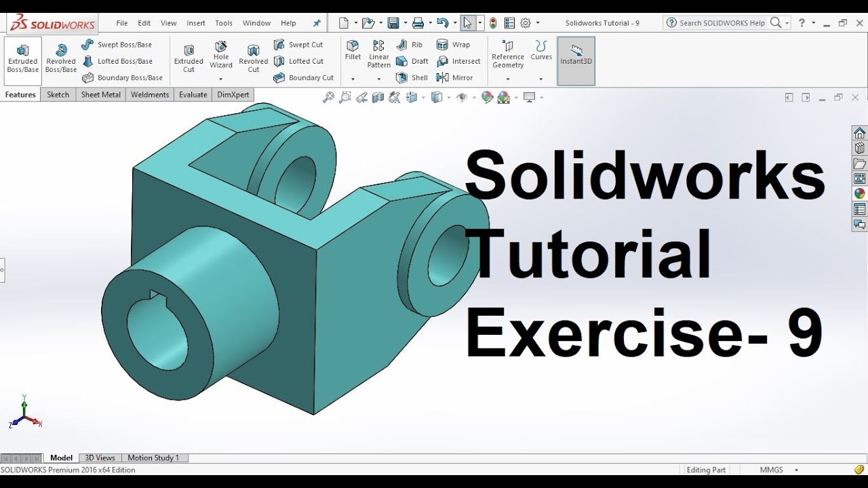Expand the Open file dropdown arrow
The width and height of the screenshot is (868, 488).
pos(381,23)
